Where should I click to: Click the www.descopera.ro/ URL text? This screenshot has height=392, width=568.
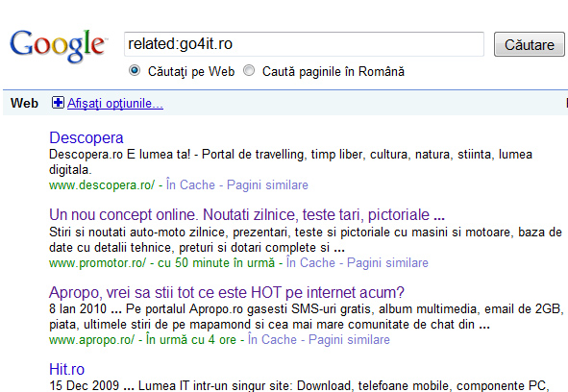pos(102,185)
